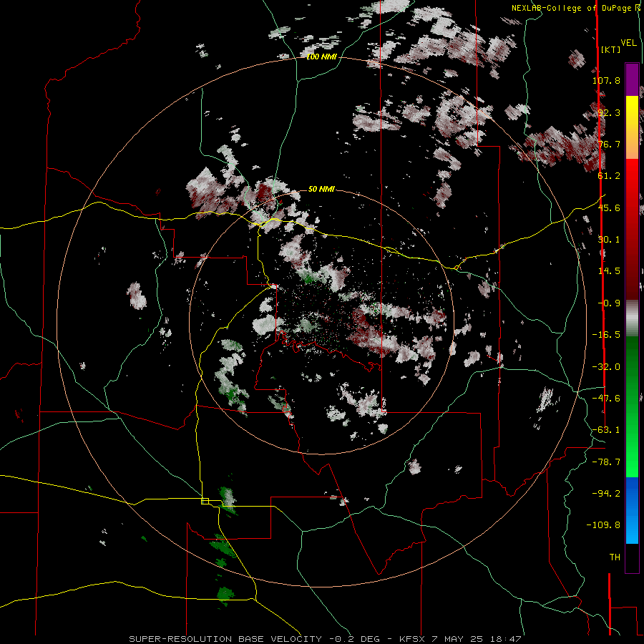Screen dimensions: 644x644
Task: Select the 76.7 velocity scale value
Action: (609, 144)
